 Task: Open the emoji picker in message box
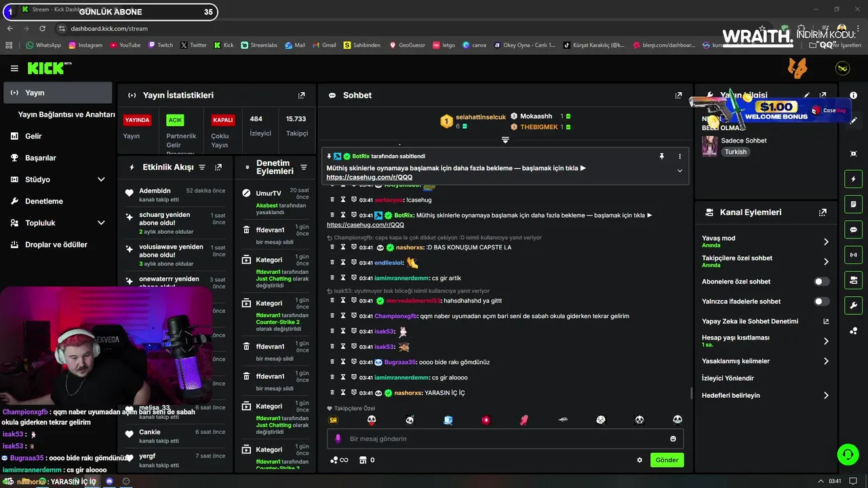pos(673,439)
